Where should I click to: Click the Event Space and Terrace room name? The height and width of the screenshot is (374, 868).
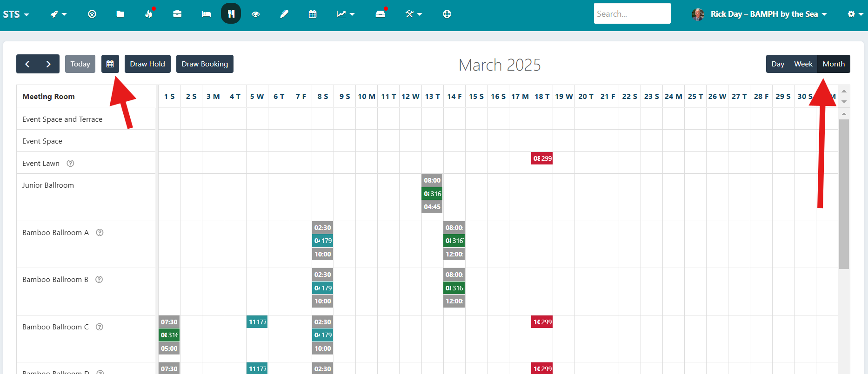click(x=62, y=119)
